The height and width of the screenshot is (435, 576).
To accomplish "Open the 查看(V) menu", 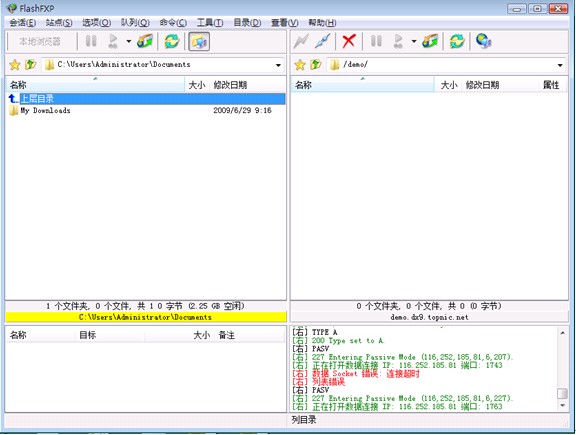I will coord(285,23).
